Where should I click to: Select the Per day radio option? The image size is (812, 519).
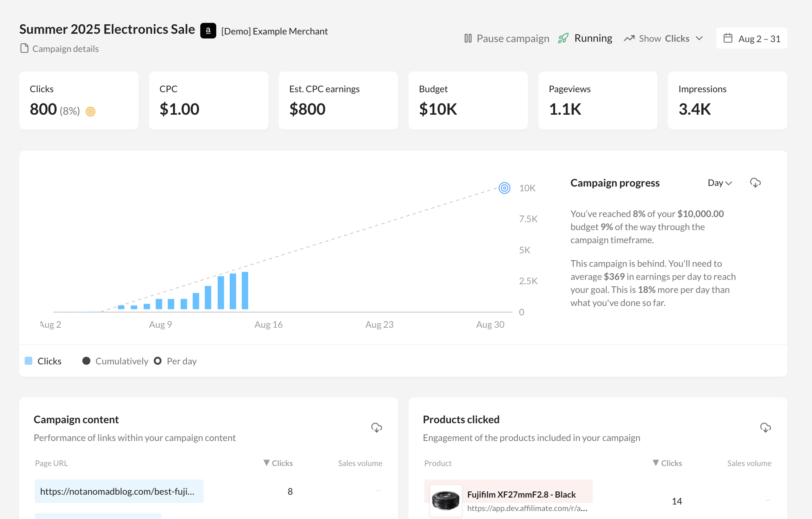tap(157, 361)
